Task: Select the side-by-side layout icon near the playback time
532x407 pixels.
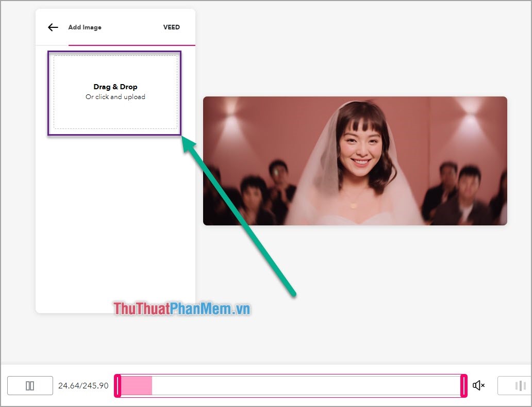Action: (x=30, y=385)
